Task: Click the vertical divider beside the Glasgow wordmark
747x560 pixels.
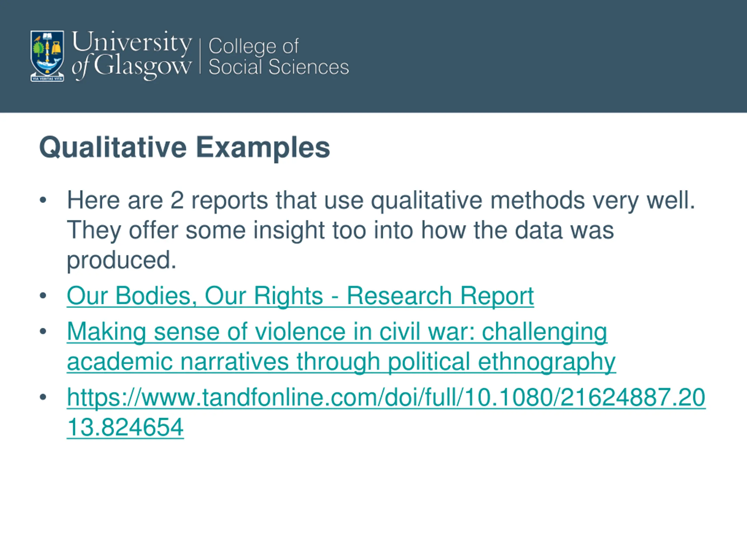Action: coord(200,56)
